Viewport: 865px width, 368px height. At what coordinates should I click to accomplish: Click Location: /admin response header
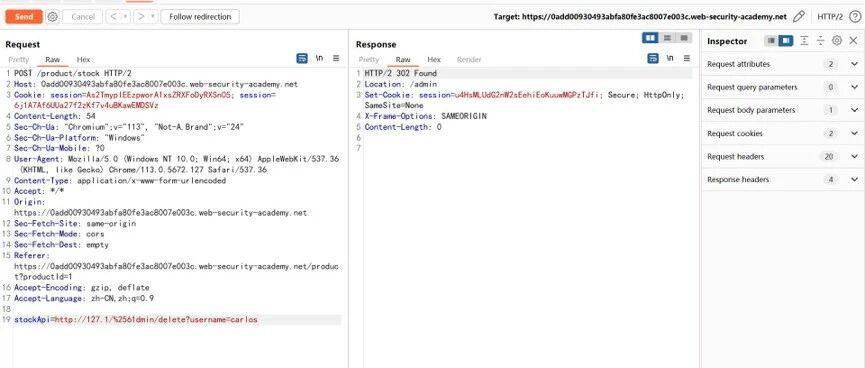click(401, 84)
